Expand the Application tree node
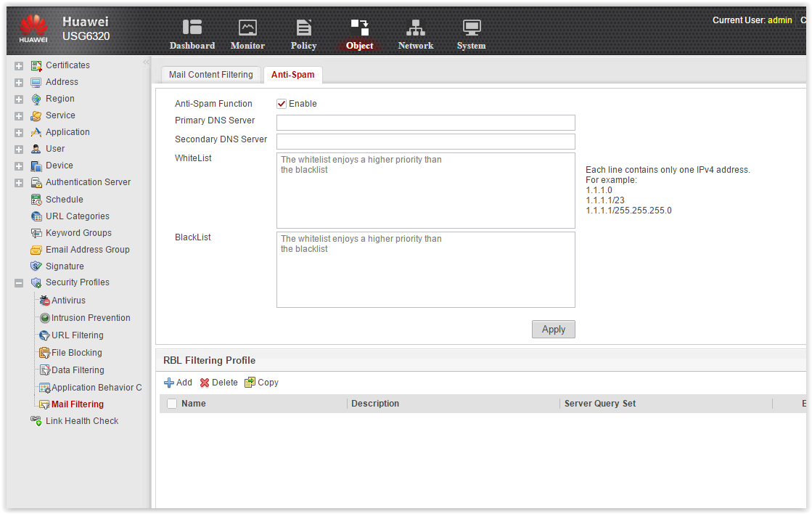Viewport: 812px width, 514px height. (19, 133)
